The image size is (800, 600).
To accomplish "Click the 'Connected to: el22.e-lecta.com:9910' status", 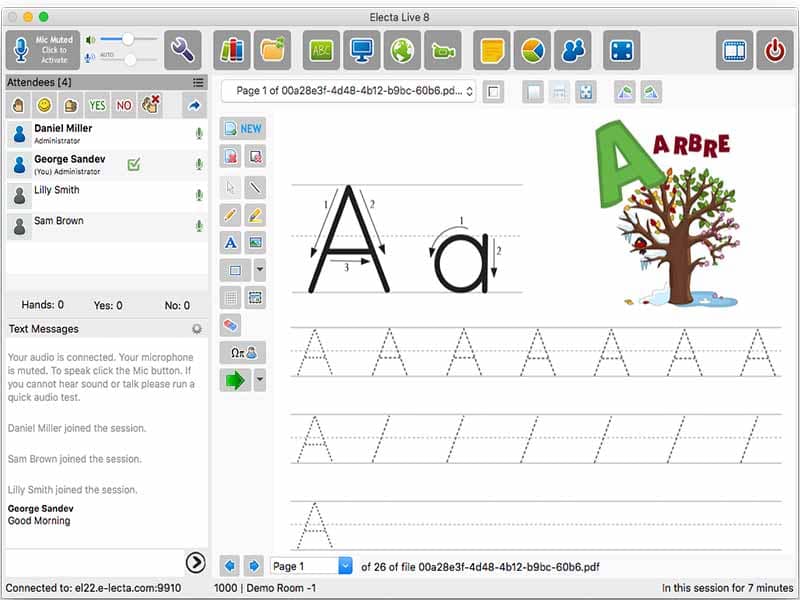I will click(93, 588).
